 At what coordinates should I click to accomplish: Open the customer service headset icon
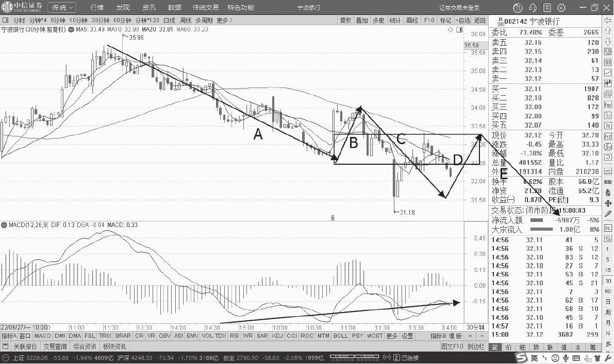click(x=533, y=7)
